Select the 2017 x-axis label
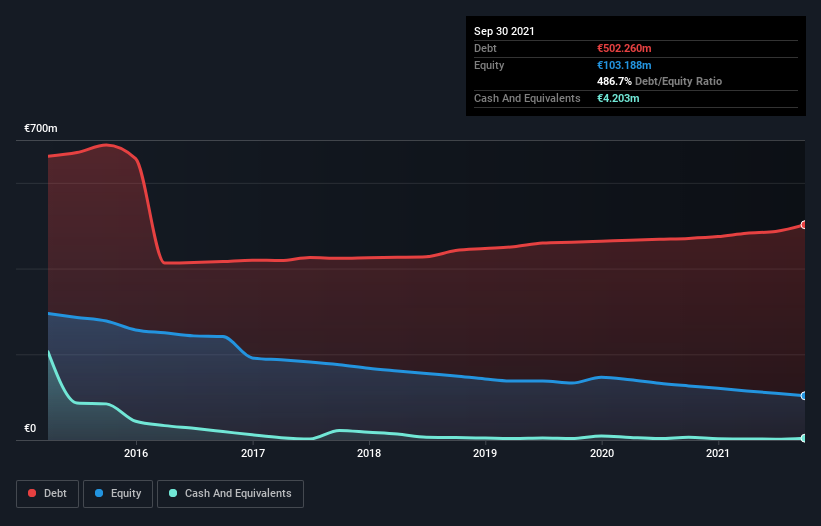The width and height of the screenshot is (821, 526). pos(253,453)
